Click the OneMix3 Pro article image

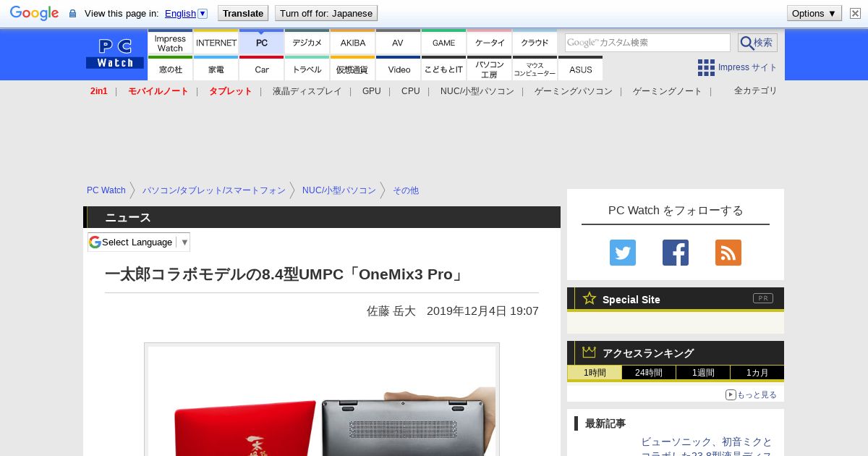pos(322,400)
